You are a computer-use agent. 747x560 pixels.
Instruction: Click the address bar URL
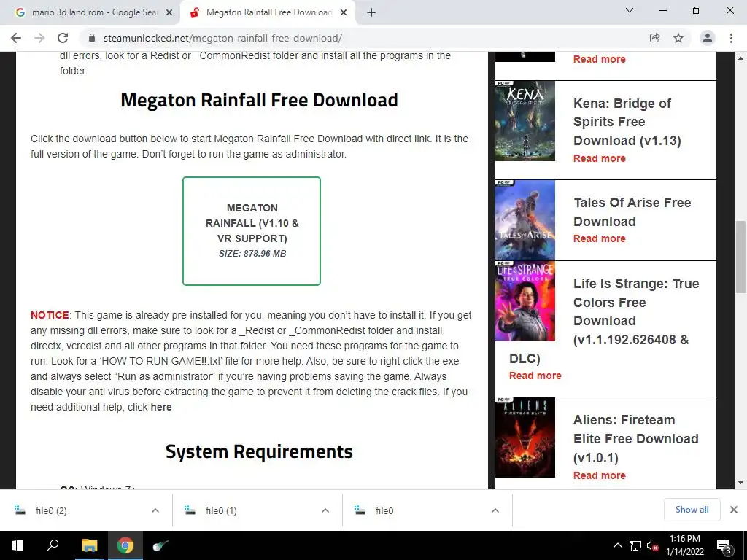[222, 38]
